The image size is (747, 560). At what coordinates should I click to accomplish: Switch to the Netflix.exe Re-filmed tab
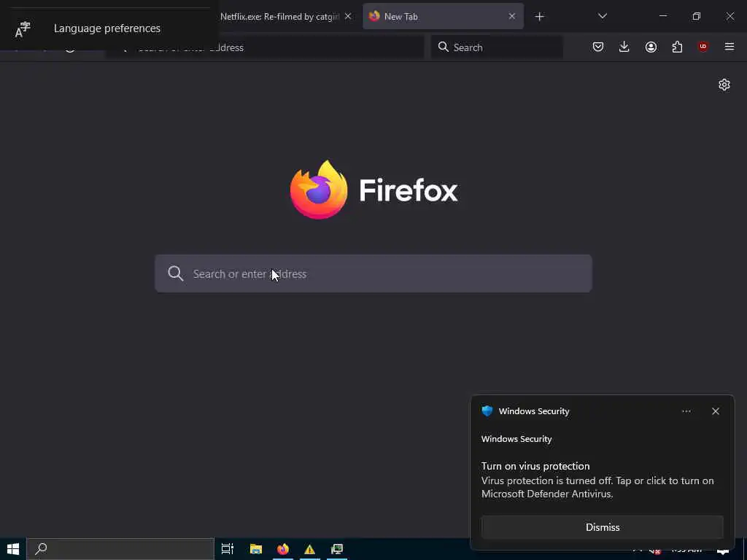[x=279, y=17]
